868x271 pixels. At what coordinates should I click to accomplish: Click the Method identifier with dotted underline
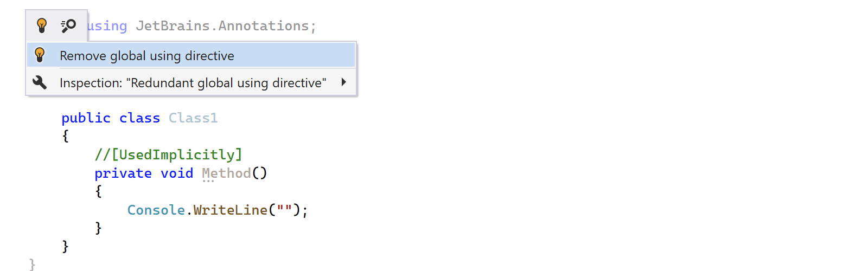(x=226, y=173)
